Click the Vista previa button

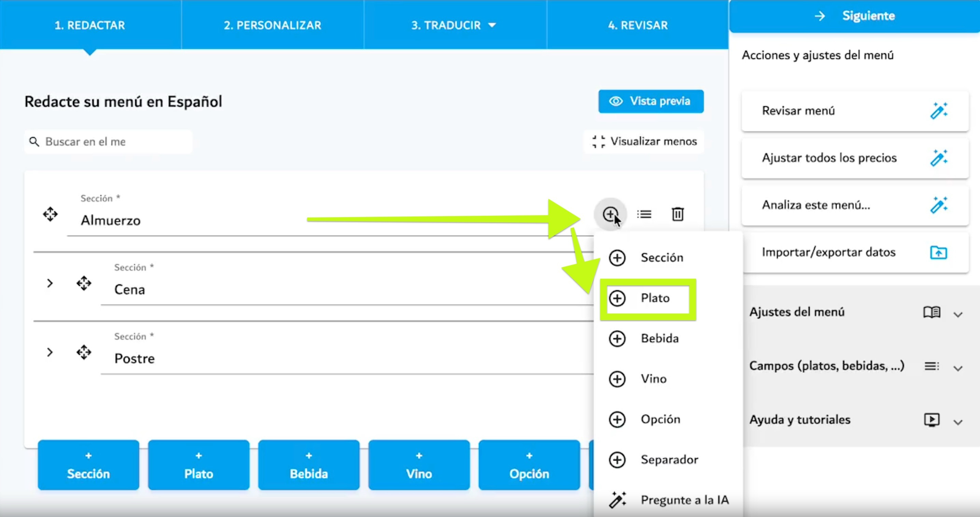(651, 101)
